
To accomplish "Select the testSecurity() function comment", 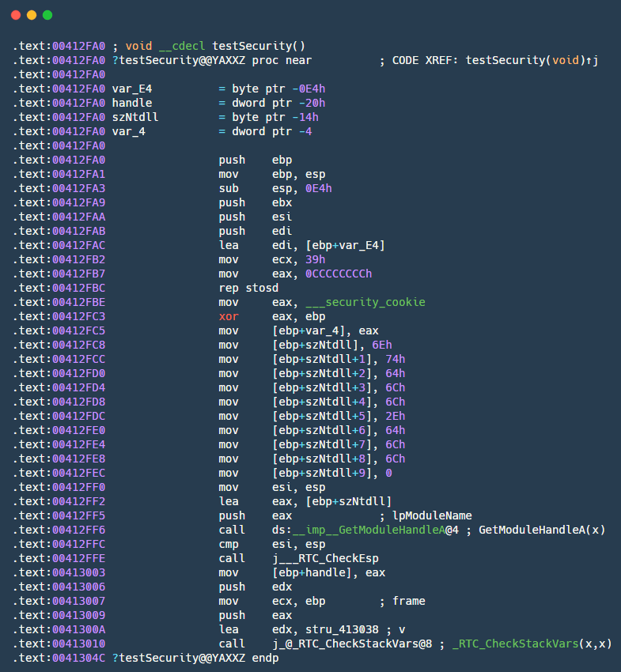I will [209, 46].
